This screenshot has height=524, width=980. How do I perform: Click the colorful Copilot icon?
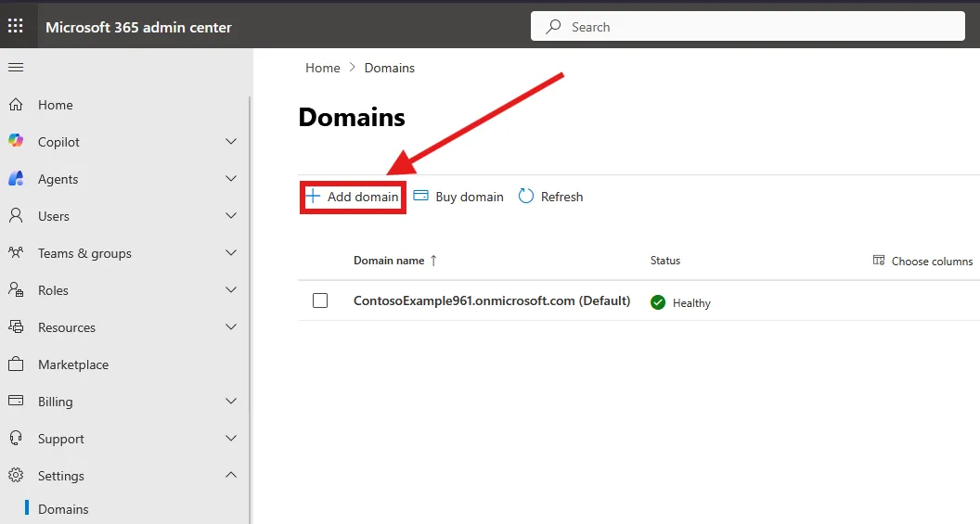click(16, 141)
